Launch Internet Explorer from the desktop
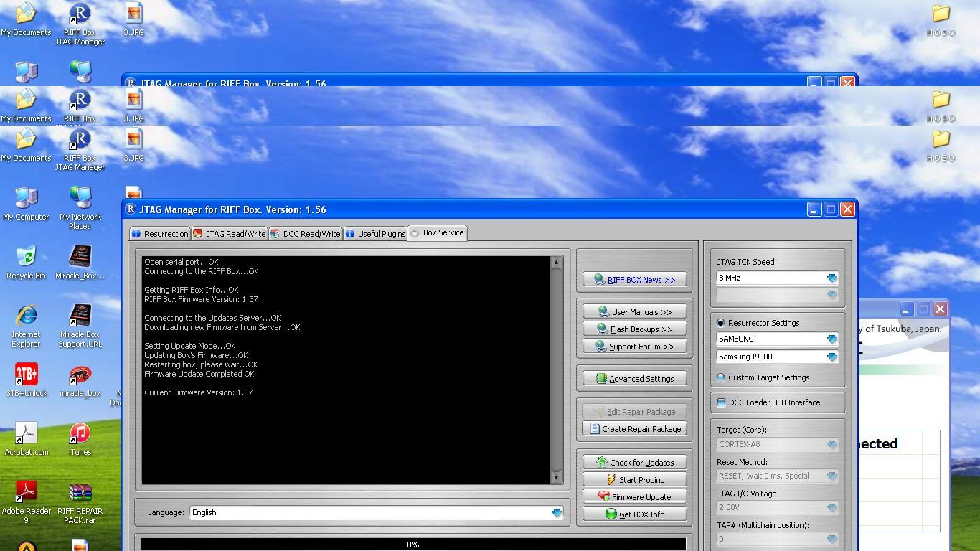Image resolution: width=980 pixels, height=551 pixels. point(26,326)
